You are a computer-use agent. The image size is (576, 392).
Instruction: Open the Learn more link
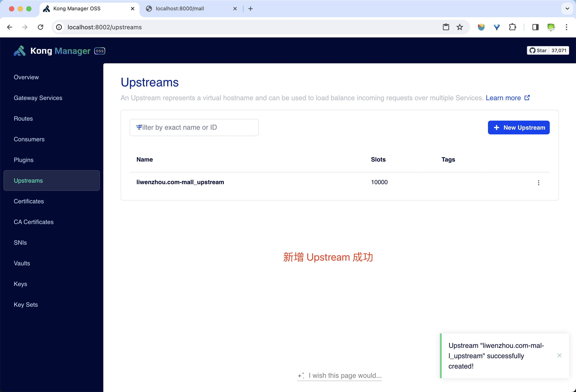coord(503,98)
